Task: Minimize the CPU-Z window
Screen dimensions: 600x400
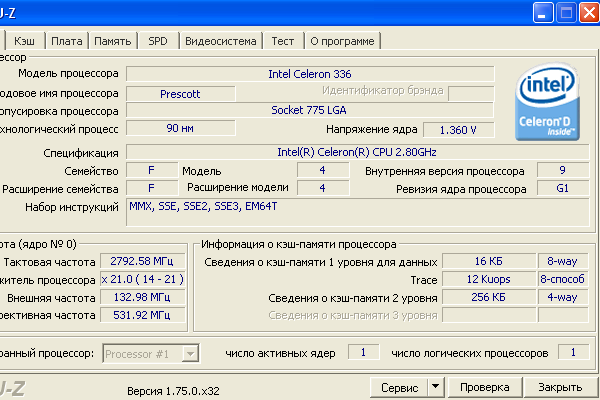Action: (540, 13)
